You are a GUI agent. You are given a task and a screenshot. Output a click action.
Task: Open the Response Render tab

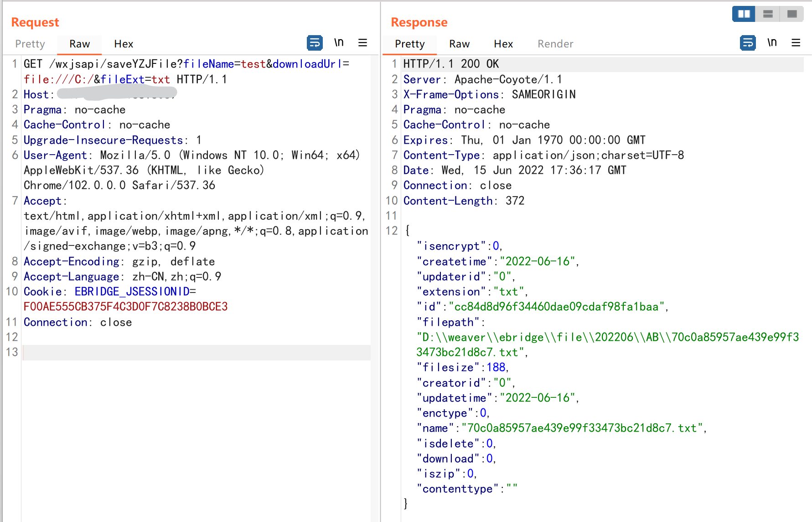click(x=555, y=44)
